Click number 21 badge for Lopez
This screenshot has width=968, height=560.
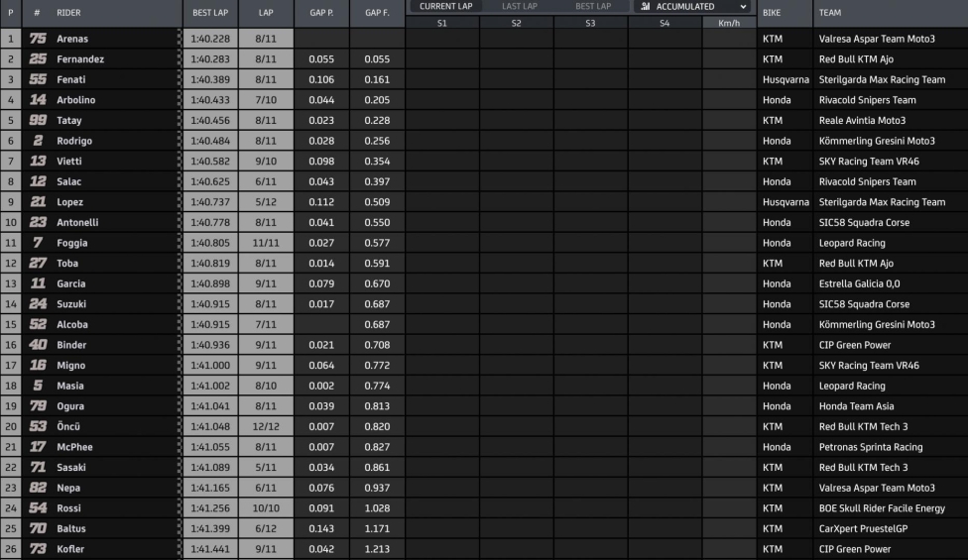tap(38, 201)
